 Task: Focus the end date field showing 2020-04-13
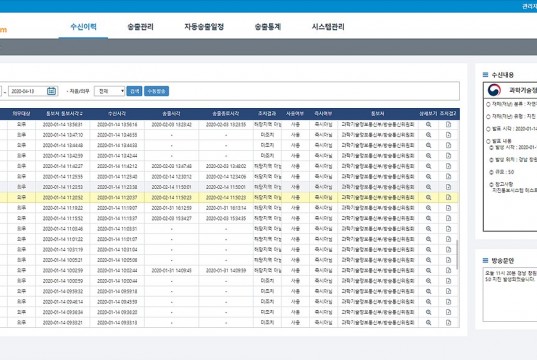tap(27, 91)
